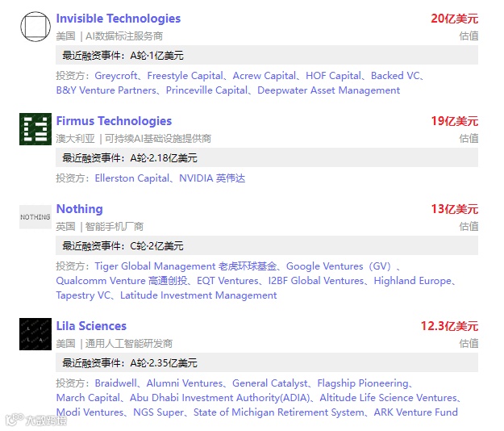Open investor Freestyle Capital
This screenshot has width=504, height=431.
pos(185,76)
